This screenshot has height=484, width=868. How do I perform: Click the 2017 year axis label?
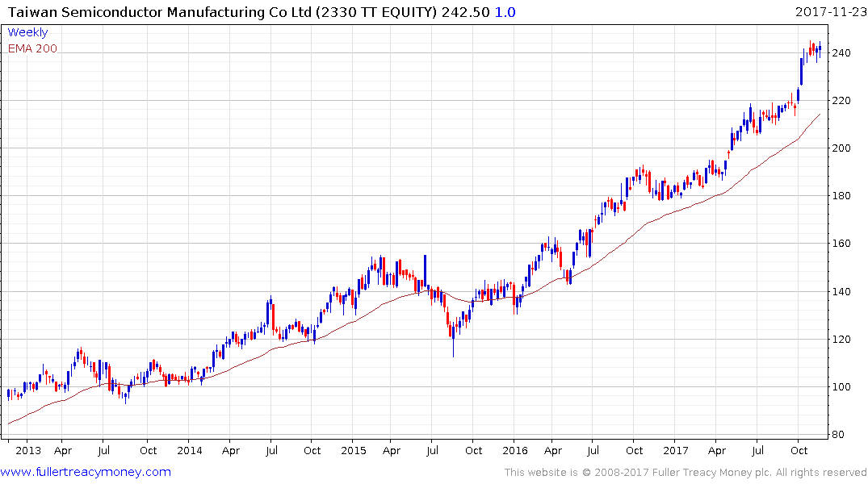676,450
